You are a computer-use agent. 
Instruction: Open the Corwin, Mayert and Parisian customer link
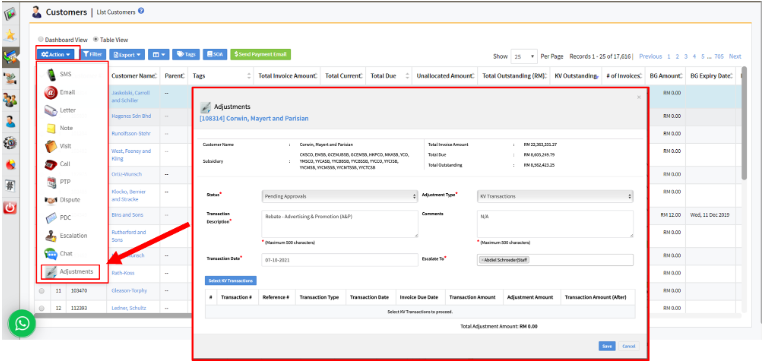point(254,118)
